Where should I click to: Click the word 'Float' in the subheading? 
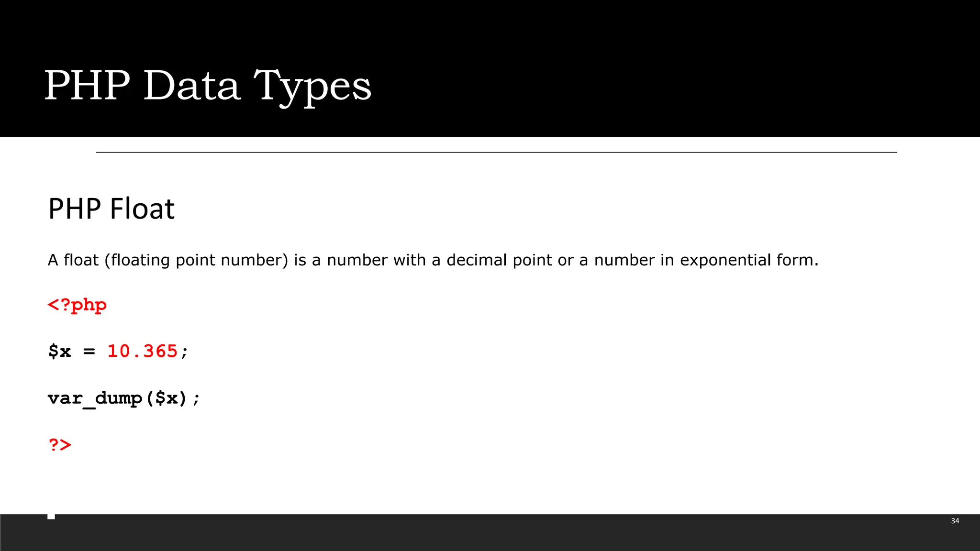(143, 209)
